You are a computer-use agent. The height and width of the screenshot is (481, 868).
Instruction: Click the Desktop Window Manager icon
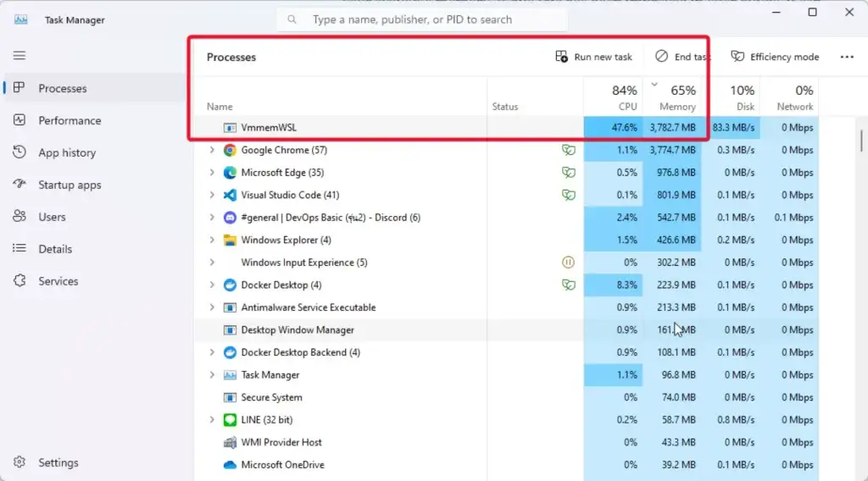coord(230,330)
